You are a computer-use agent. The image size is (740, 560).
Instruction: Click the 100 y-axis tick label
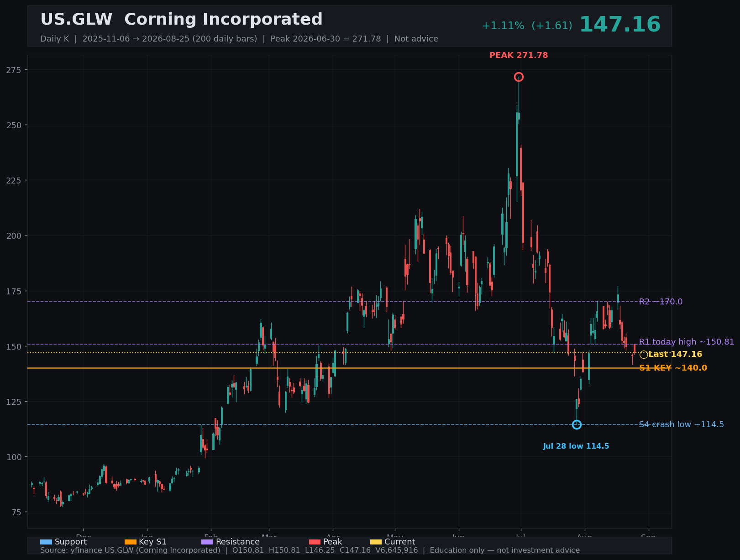pyautogui.click(x=14, y=457)
